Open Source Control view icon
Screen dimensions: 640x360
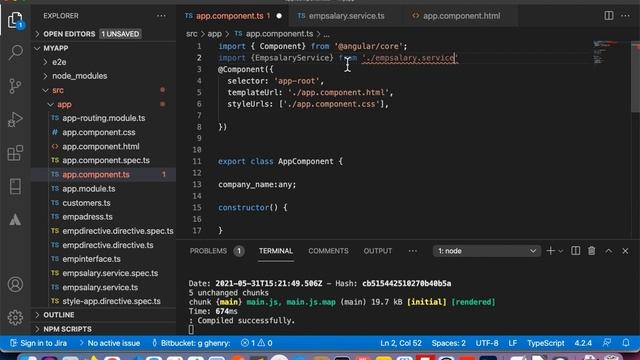15,86
